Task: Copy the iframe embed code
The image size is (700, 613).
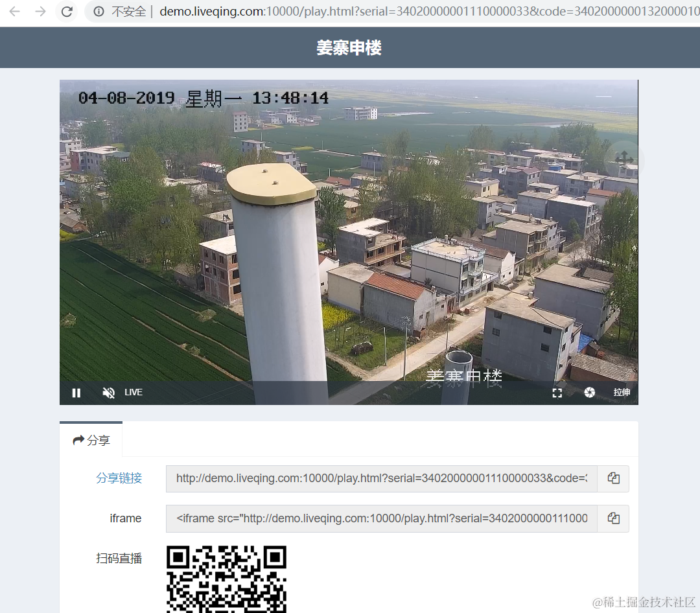Action: (x=613, y=518)
